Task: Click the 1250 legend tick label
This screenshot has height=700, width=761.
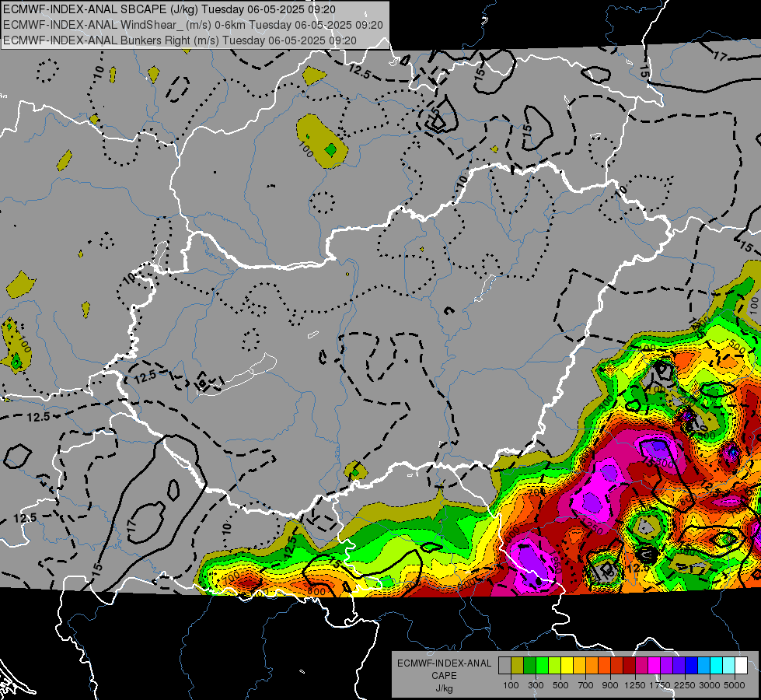Action: pyautogui.click(x=635, y=685)
